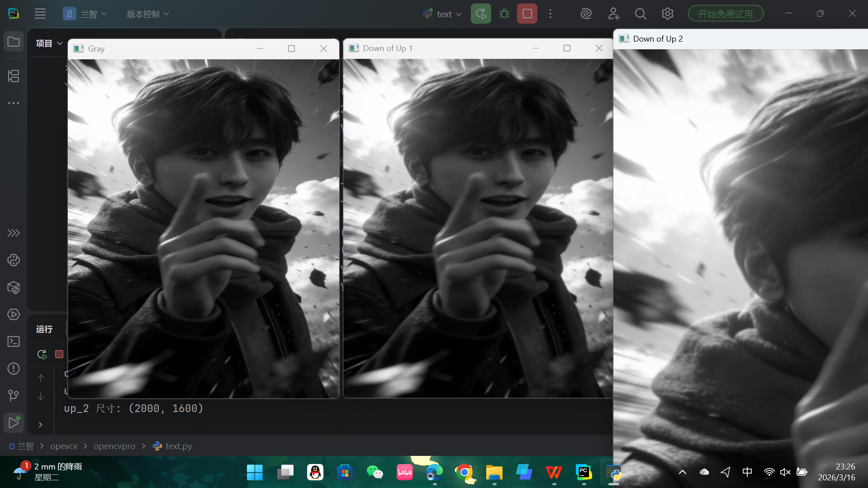The height and width of the screenshot is (488, 868).
Task: Click the Down of Up 2 window title
Action: pos(658,39)
